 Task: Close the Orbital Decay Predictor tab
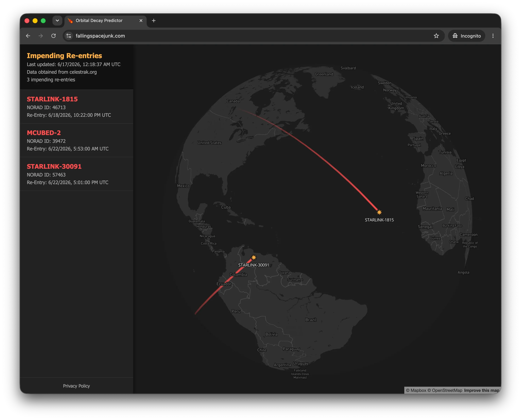click(141, 21)
